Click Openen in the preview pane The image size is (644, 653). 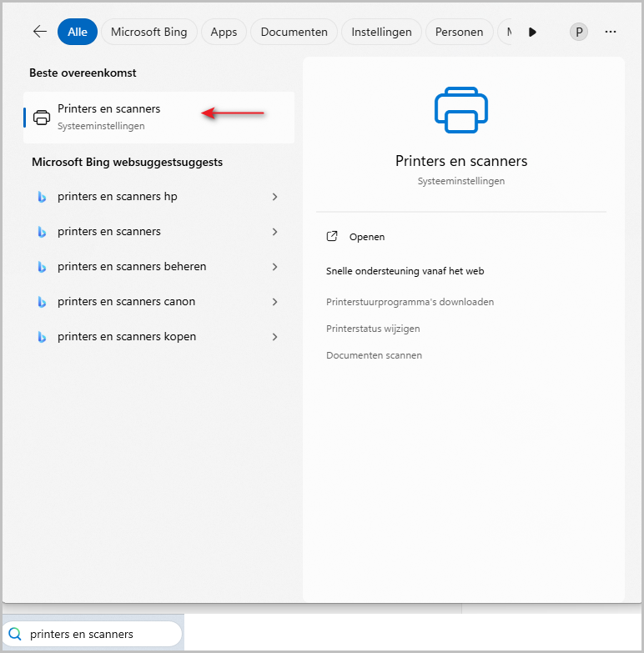pos(366,237)
